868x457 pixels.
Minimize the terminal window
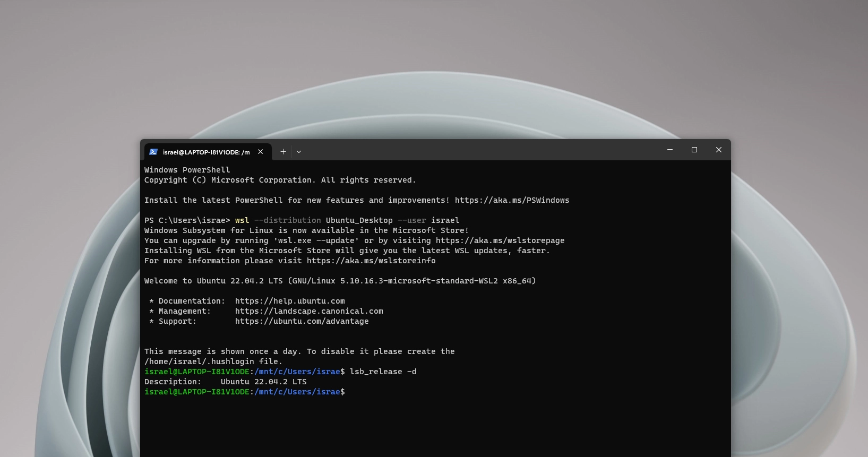pos(670,150)
